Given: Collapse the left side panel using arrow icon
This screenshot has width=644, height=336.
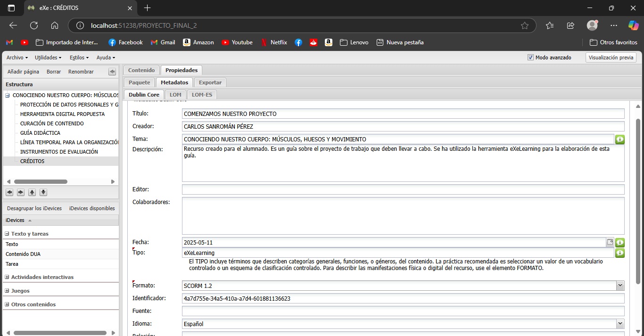Looking at the screenshot, I should [x=112, y=72].
